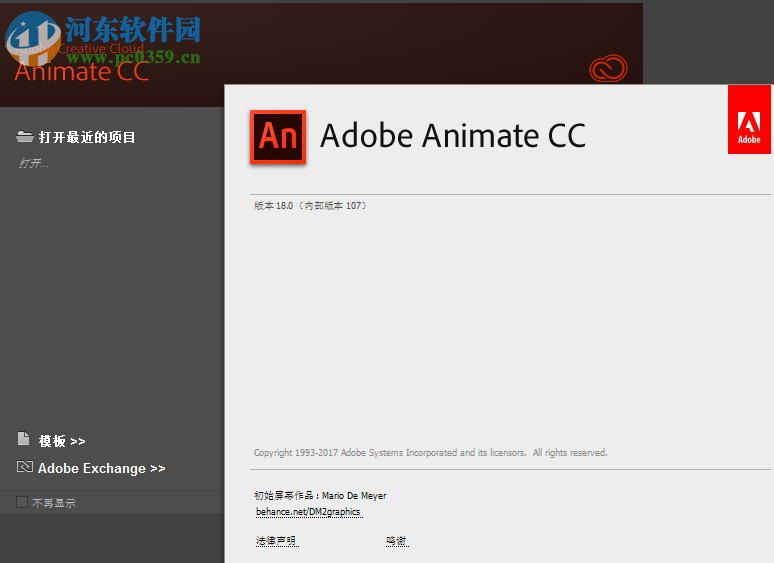774x563 pixels.
Task: Expand the 模板 >> templates list
Action: click(x=62, y=441)
